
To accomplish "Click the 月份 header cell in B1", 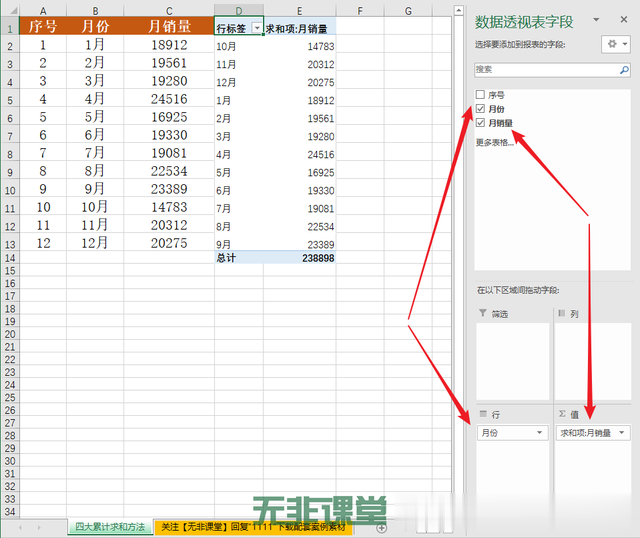I will 95,26.
